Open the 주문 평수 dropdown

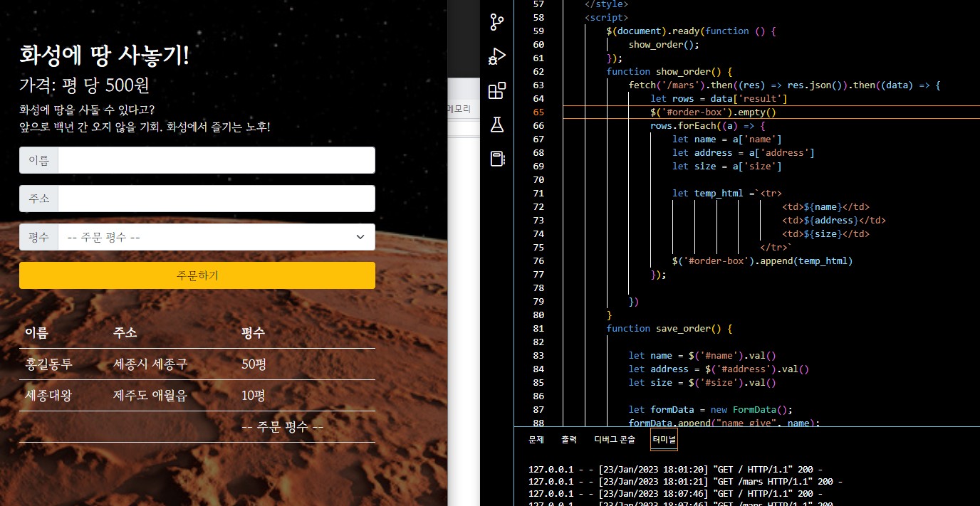click(x=216, y=237)
